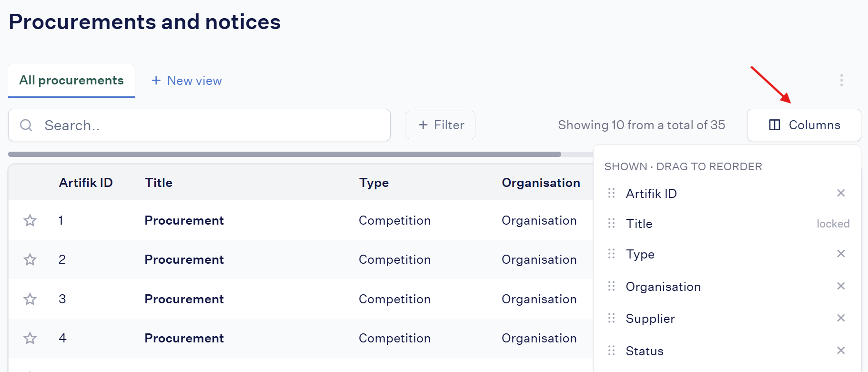868x372 pixels.
Task: Open Procurement title in row 3
Action: [x=184, y=299]
